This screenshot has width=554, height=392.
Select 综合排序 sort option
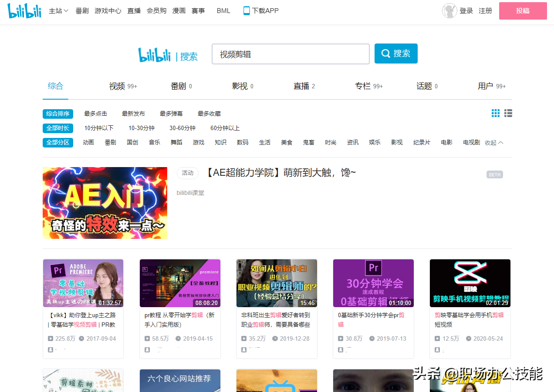(58, 114)
